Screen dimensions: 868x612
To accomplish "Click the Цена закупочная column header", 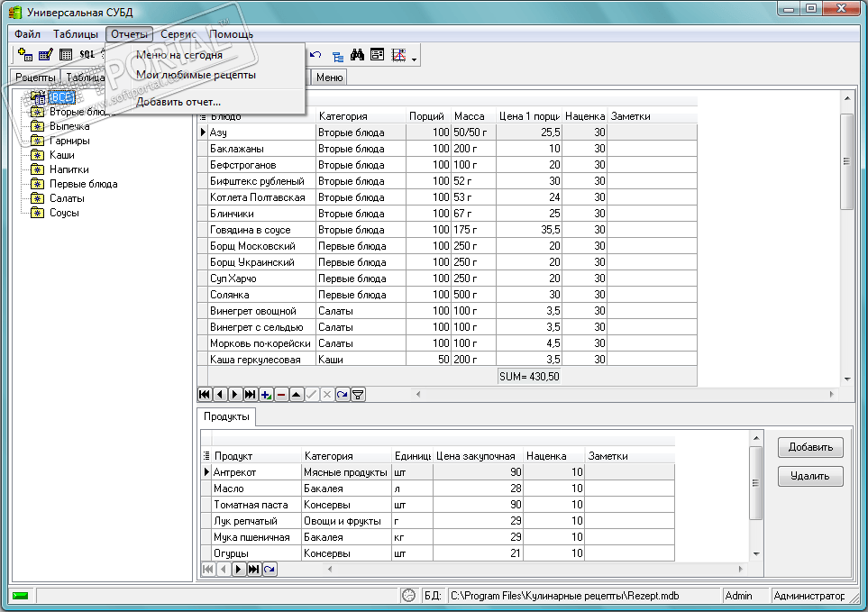I will pyautogui.click(x=478, y=456).
